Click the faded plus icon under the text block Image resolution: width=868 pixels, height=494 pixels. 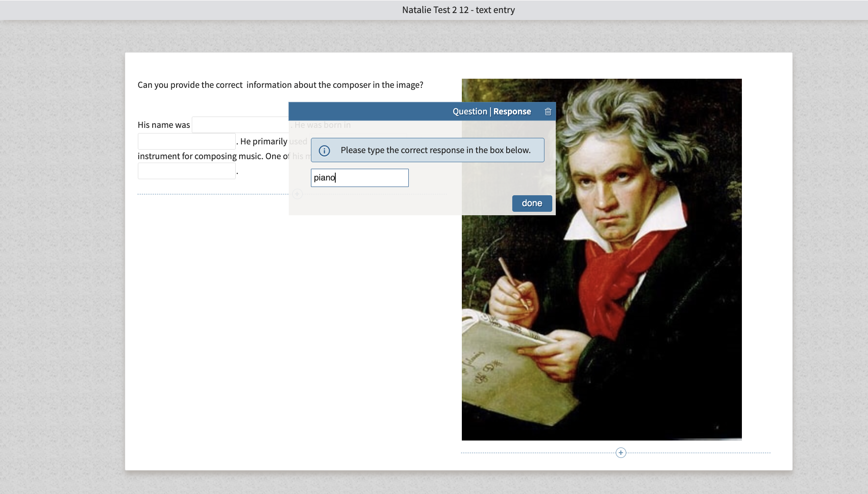[x=297, y=194]
